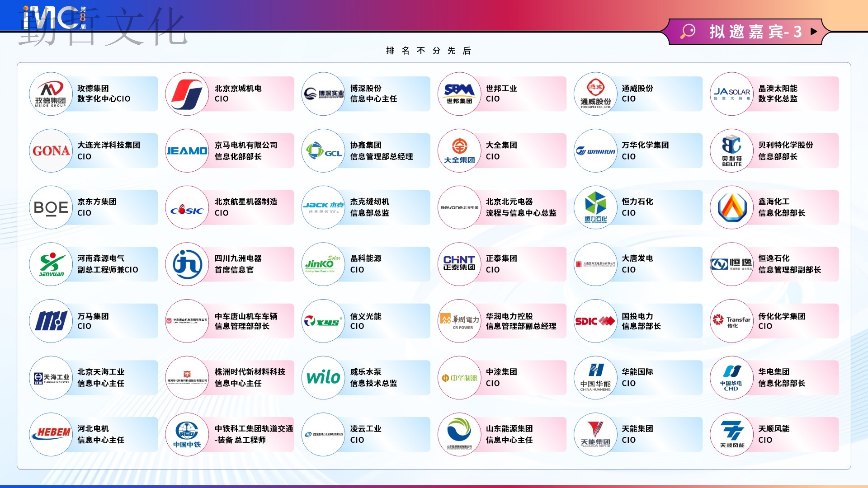Viewport: 868px width, 488px height.
Task: Select the 北京天海工业 信息中心主任 card
Action: coord(94,378)
